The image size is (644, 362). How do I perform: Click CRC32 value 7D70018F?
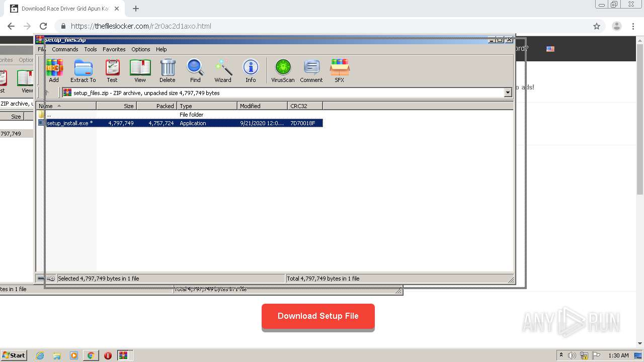pyautogui.click(x=303, y=123)
